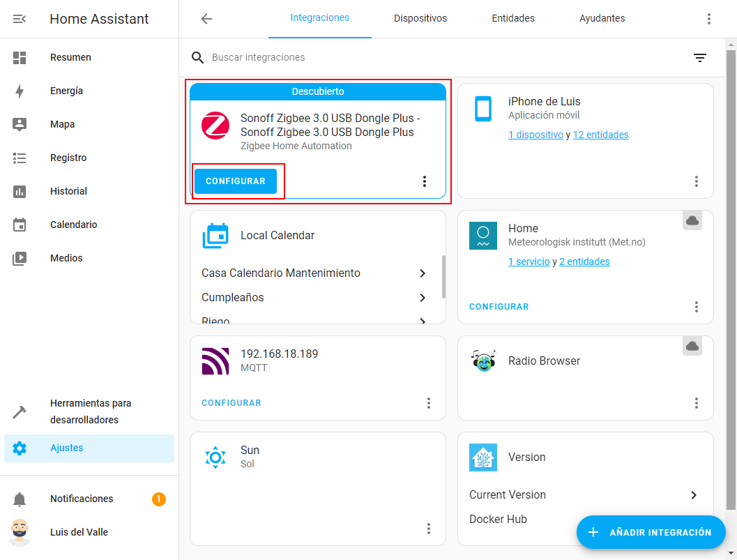This screenshot has width=737, height=560.
Task: Open Notificaciones bell in sidebar
Action: (20, 499)
